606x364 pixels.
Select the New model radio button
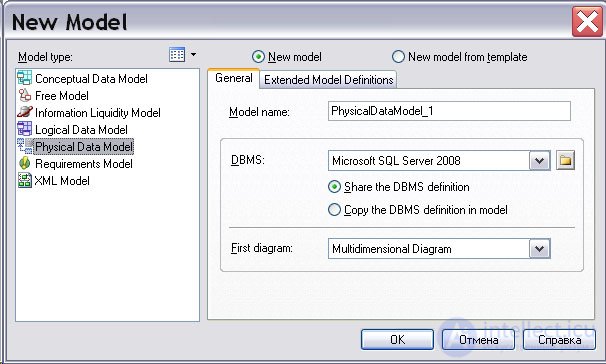pyautogui.click(x=258, y=57)
